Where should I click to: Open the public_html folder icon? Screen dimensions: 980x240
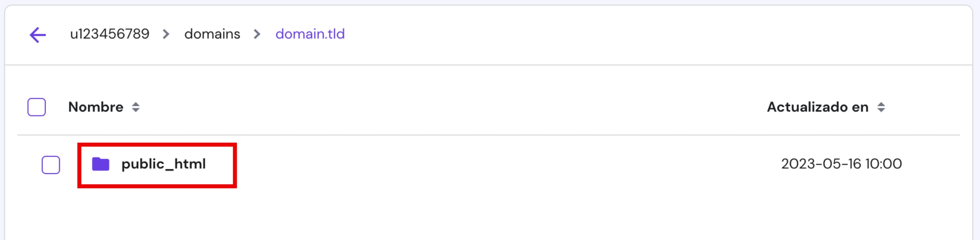click(101, 164)
